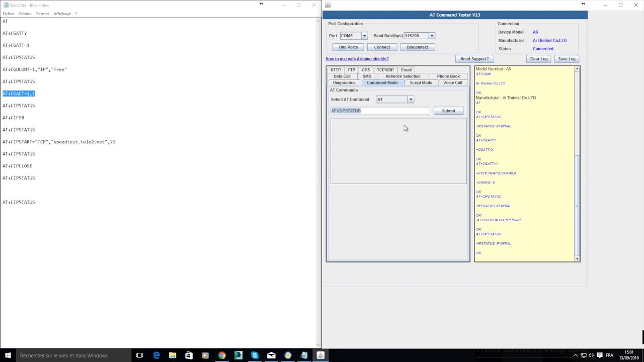Switch to the FTP tab
This screenshot has height=362, width=644.
pos(351,70)
